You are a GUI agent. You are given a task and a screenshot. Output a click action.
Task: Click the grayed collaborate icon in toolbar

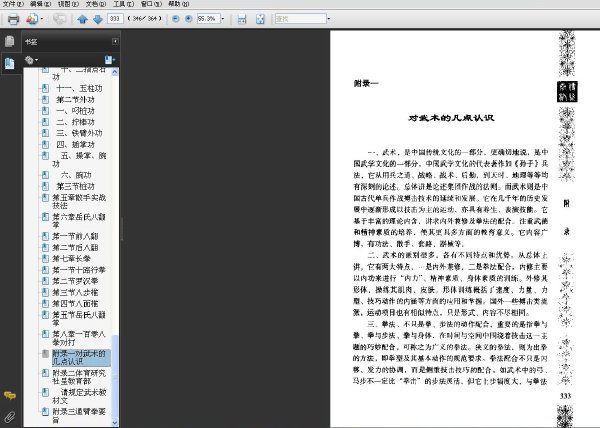click(60, 19)
